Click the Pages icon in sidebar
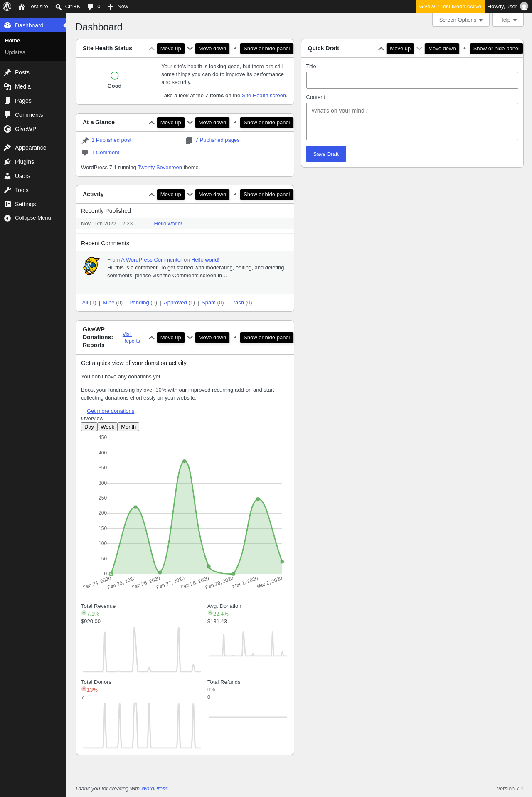Viewport: 532px width, 797px height. (7, 101)
